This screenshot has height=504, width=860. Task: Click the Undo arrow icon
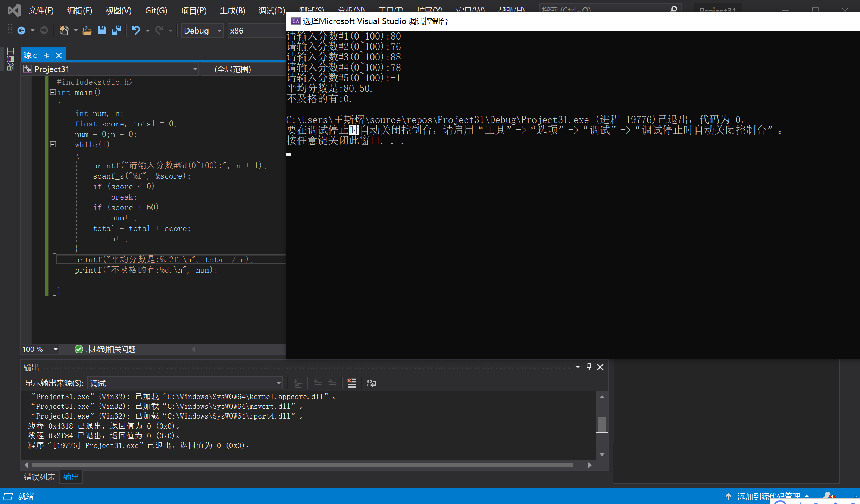click(x=136, y=31)
